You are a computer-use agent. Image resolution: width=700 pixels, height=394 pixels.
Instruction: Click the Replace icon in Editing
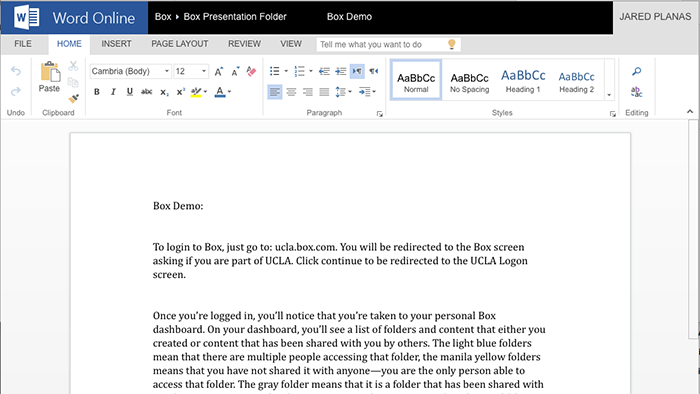point(637,92)
